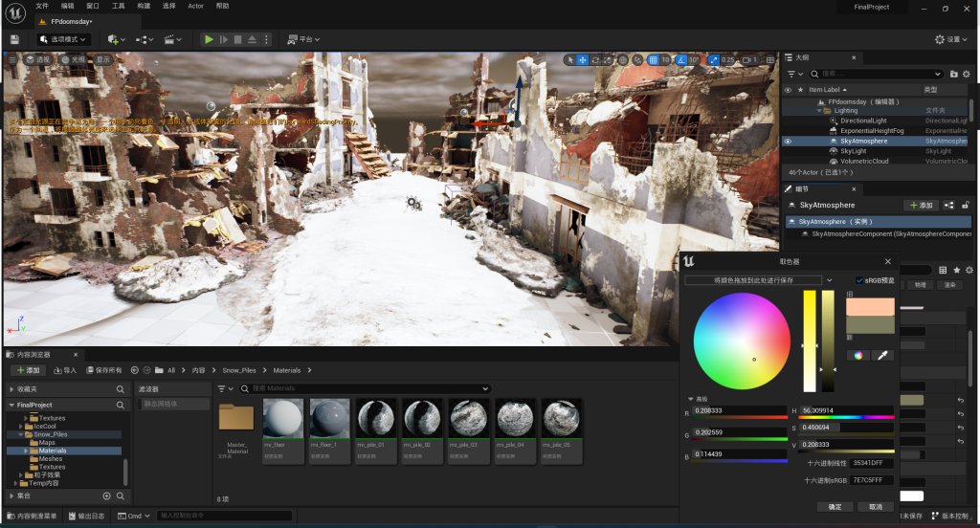This screenshot has height=528, width=980.
Task: Open the Cinematics clapperboard menu
Action: [172, 39]
